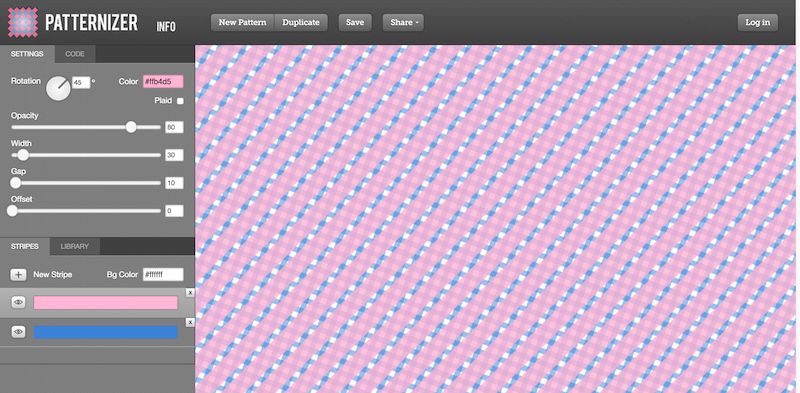Remove the pink stripe with its X

(190, 292)
